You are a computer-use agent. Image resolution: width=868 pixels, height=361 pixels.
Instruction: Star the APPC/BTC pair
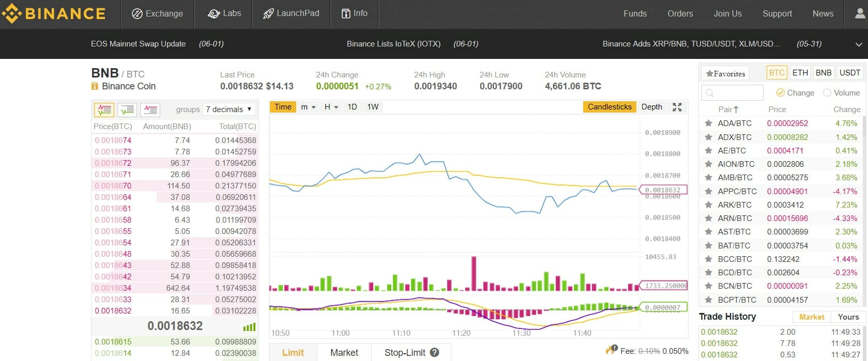708,191
